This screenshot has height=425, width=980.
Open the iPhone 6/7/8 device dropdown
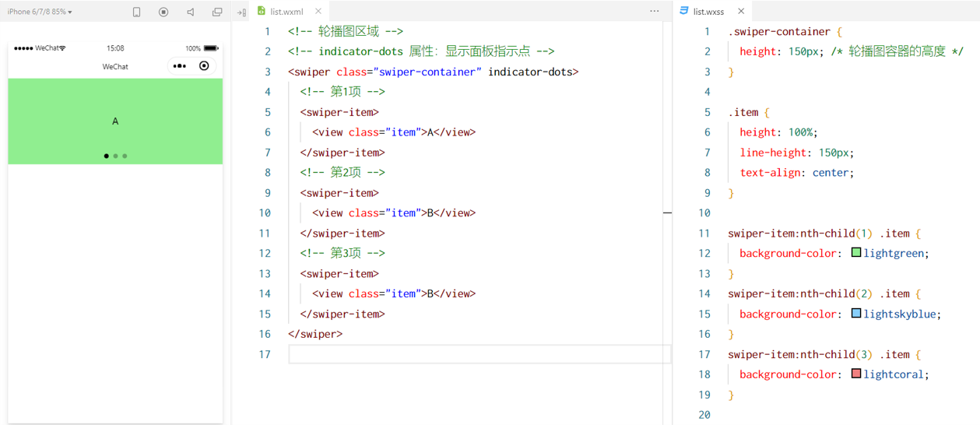(x=40, y=12)
